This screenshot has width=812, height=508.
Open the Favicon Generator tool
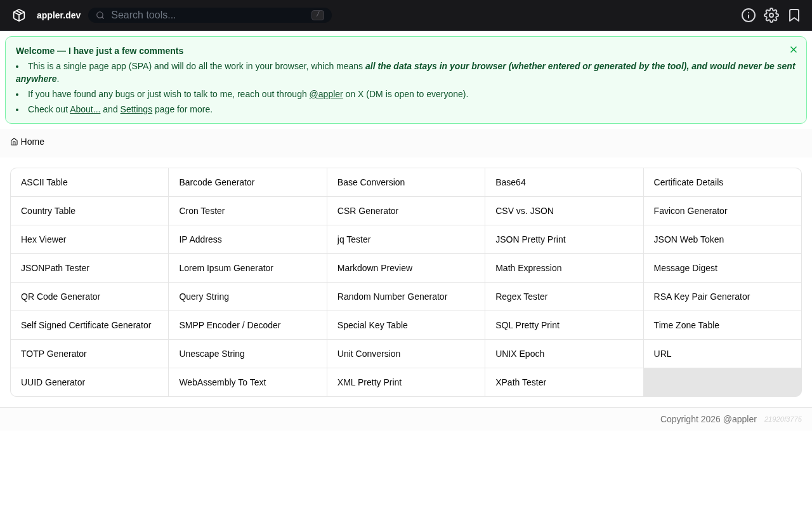click(x=690, y=211)
